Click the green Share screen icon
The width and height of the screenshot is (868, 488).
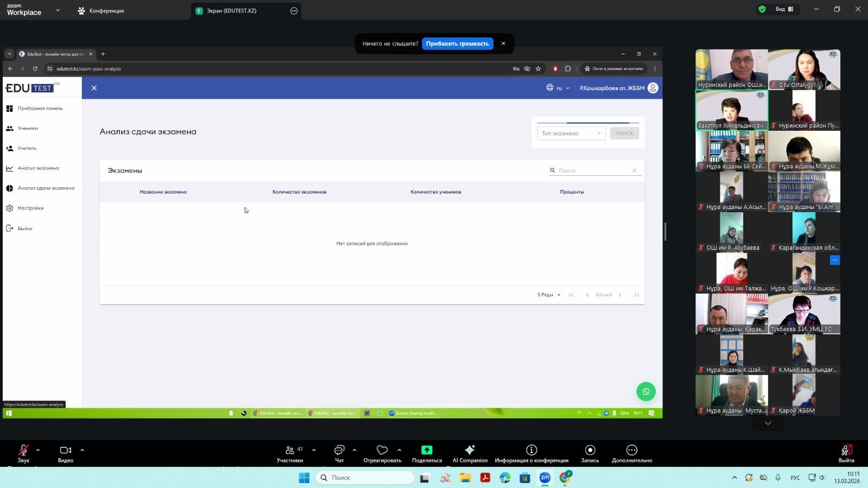point(426,451)
